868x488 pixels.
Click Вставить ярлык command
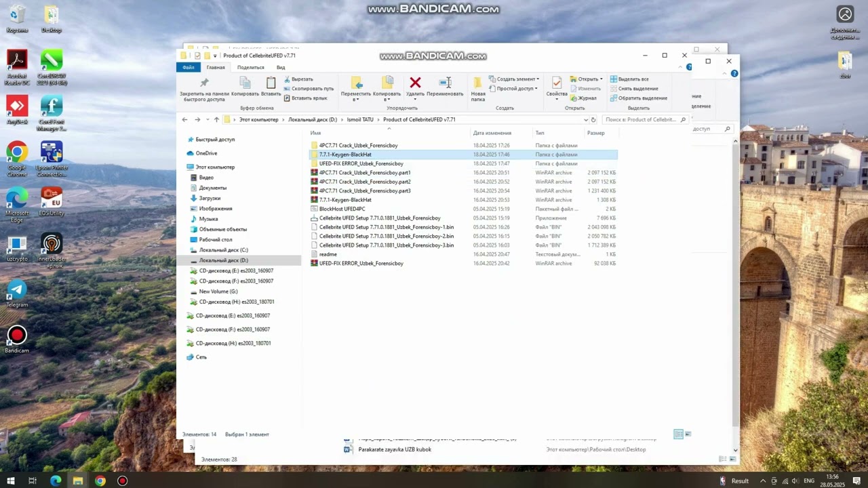[x=305, y=98]
